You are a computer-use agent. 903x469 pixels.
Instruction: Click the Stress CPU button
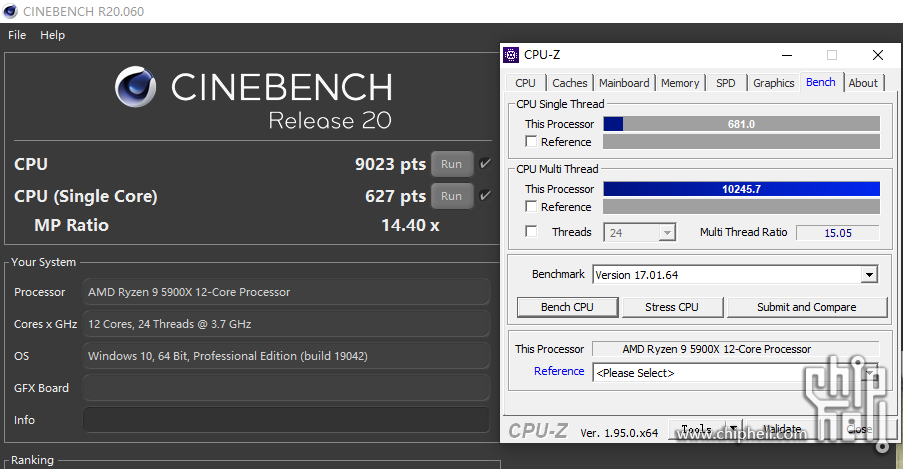[x=672, y=307]
